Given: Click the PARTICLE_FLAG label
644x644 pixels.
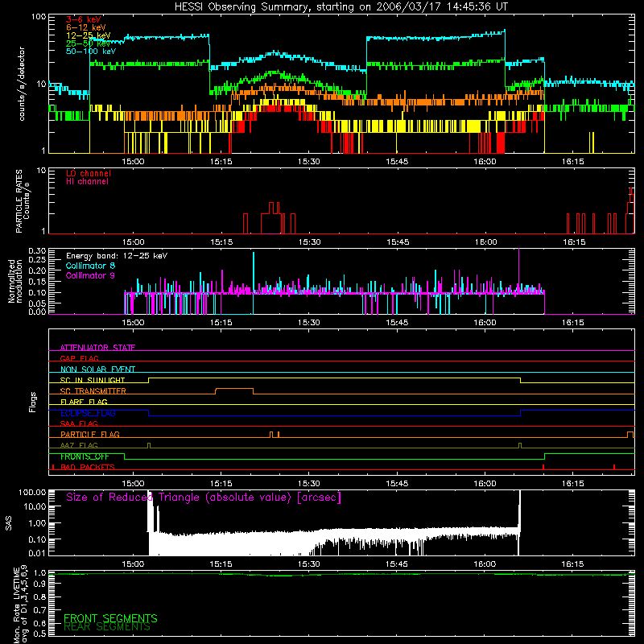Looking at the screenshot, I should coord(90,434).
